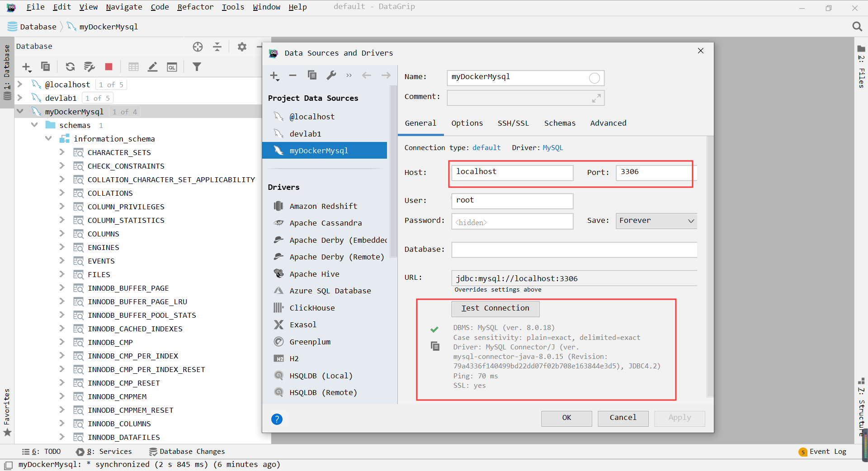Click the Refresh icon in Database toolbar
Viewport: 868px width, 471px height.
[70, 67]
